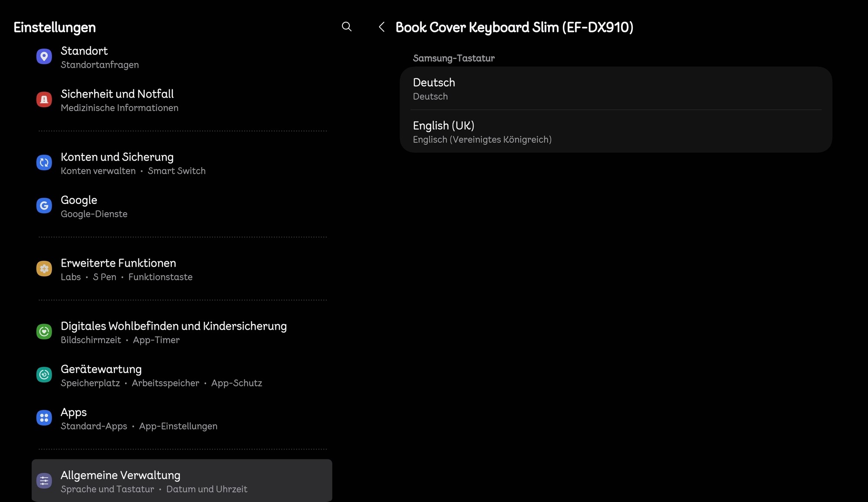
Task: Open Apps settings entry
Action: [182, 418]
